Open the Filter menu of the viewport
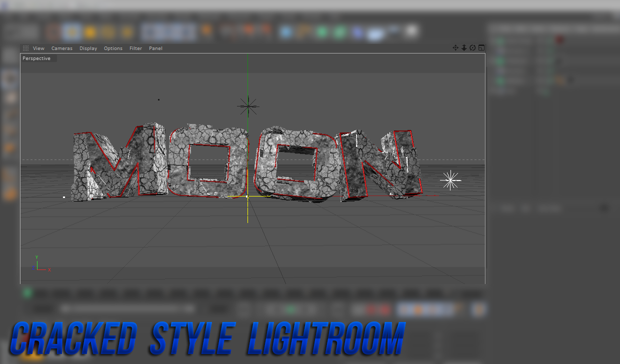 (135, 48)
